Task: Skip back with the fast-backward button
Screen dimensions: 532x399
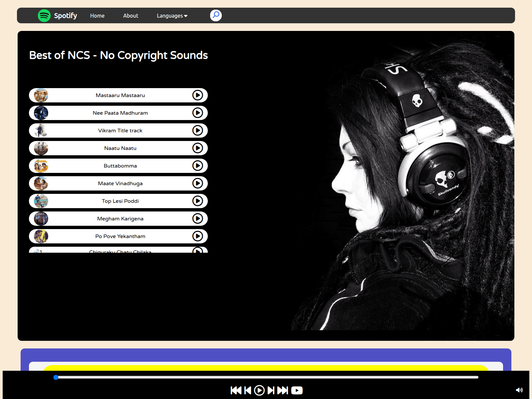Action: 236,390
